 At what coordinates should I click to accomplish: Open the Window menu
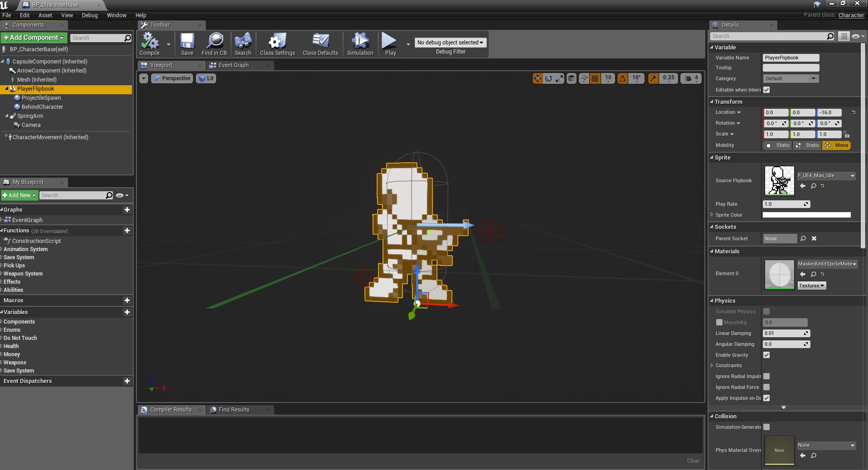(116, 15)
